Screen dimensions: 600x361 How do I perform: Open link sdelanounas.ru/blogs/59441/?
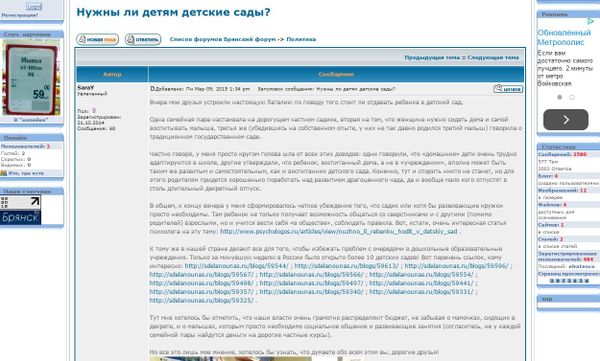point(421,283)
